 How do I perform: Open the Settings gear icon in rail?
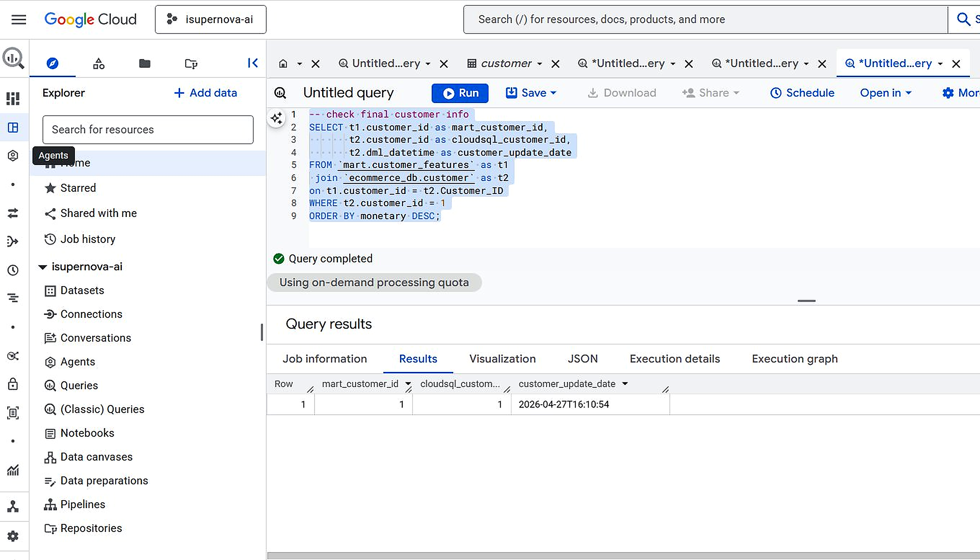coord(13,536)
